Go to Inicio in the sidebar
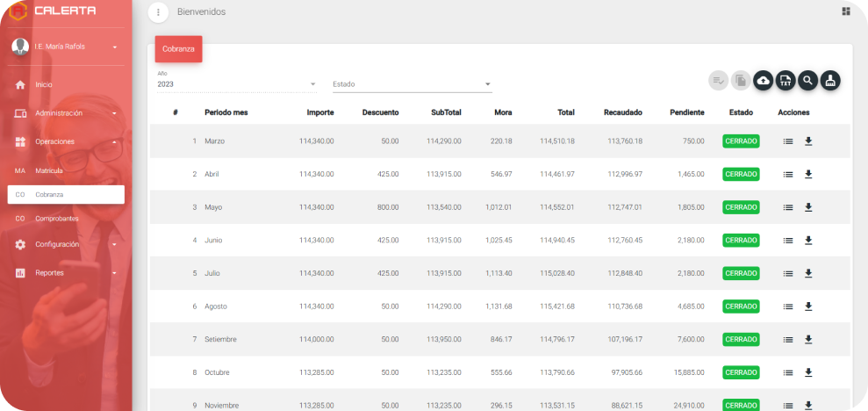This screenshot has height=411, width=868. tap(44, 85)
